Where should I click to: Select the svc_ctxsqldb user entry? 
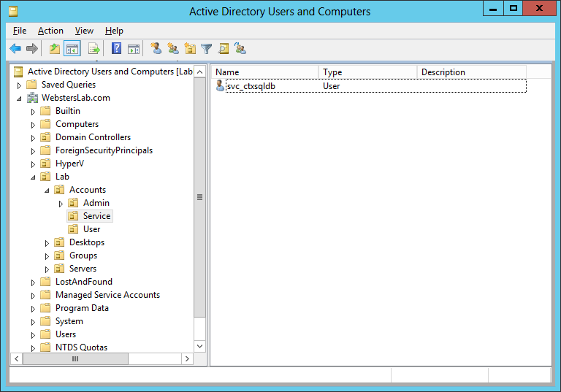[251, 86]
